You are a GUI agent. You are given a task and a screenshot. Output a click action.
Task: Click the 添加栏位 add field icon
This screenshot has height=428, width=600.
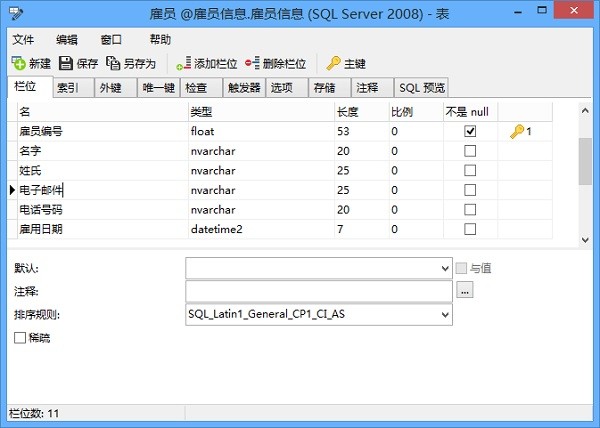click(x=184, y=63)
